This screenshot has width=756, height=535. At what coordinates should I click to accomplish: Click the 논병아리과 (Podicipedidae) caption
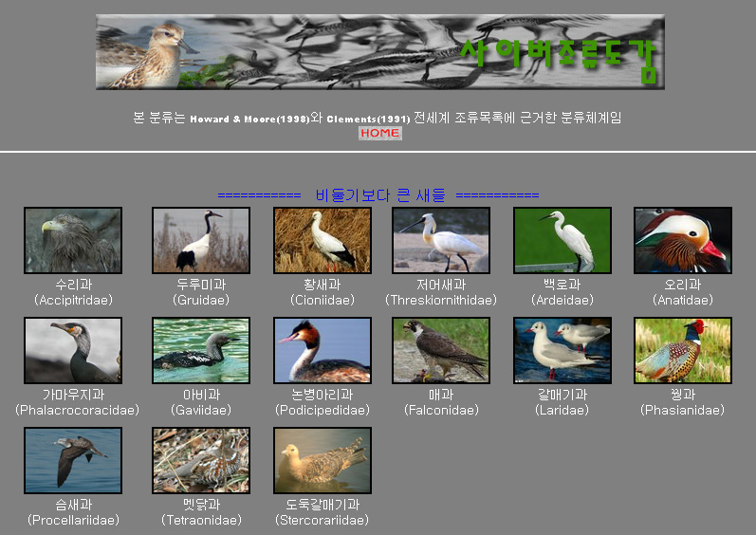point(323,402)
